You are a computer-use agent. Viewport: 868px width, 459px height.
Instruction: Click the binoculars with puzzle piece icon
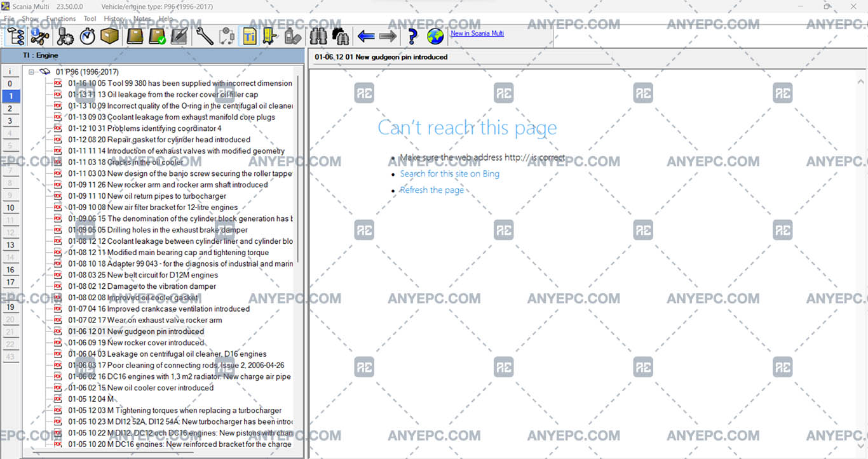341,36
